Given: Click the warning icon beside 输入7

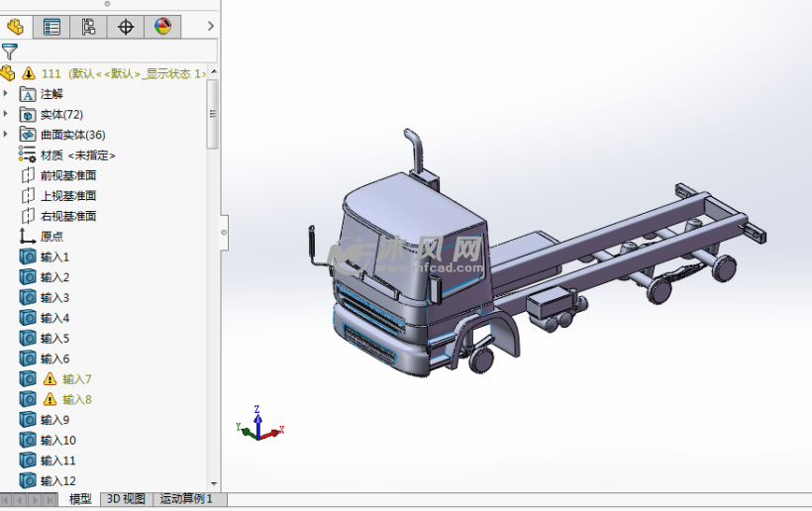Looking at the screenshot, I should (51, 378).
